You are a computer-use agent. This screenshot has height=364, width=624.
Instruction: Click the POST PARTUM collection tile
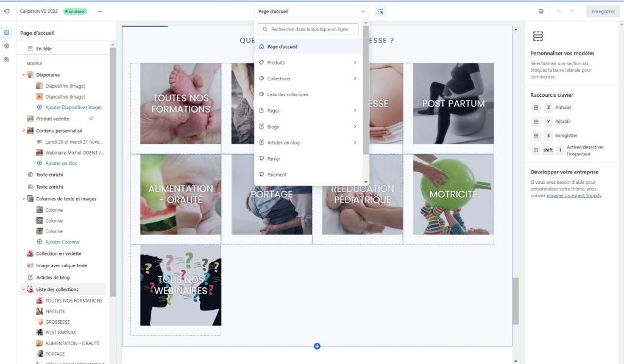453,103
